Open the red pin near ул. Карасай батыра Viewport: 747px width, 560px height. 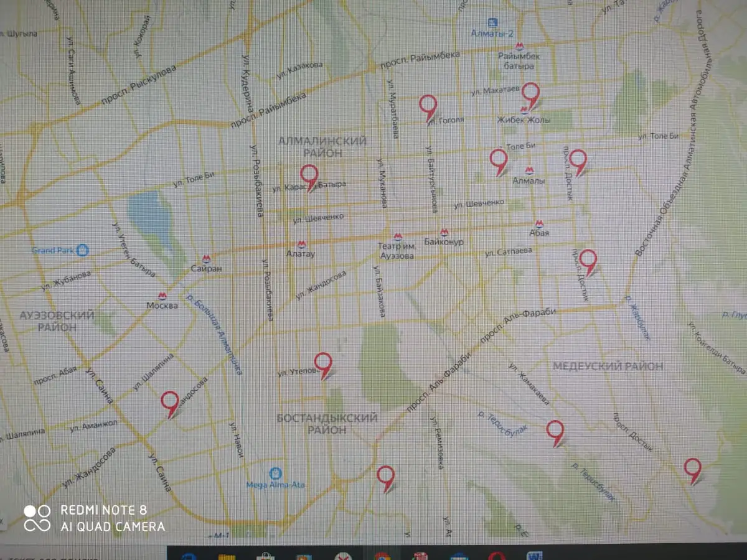pos(309,175)
